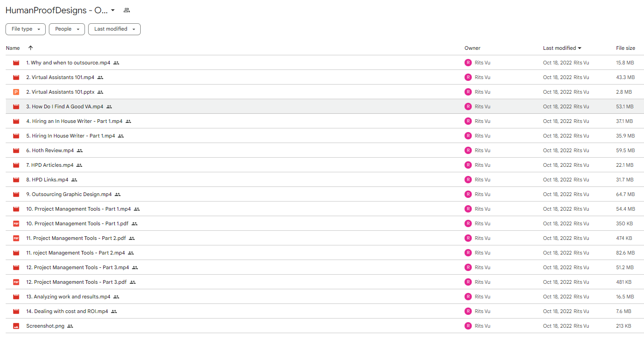This screenshot has height=356, width=644.
Task: Click the File size column header
Action: [625, 48]
